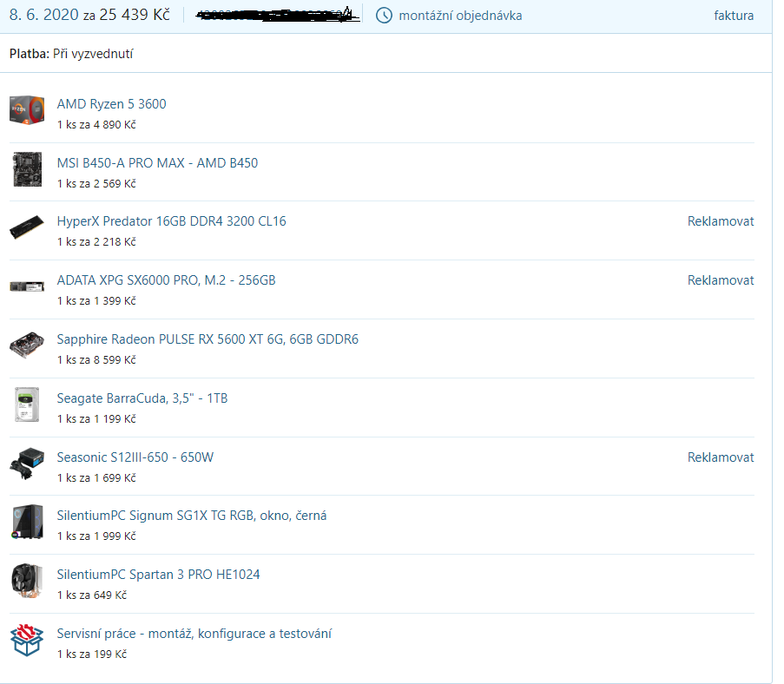Viewport: 784px width, 684px height.
Task: Open MSI B450-A PRO MAX product link
Action: 157,163
